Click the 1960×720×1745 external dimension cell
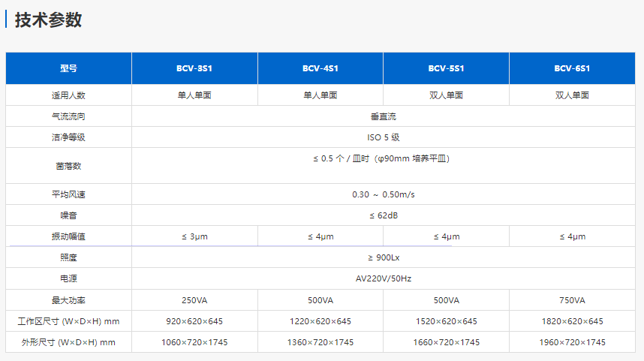This screenshot has height=361, width=644. point(572,342)
